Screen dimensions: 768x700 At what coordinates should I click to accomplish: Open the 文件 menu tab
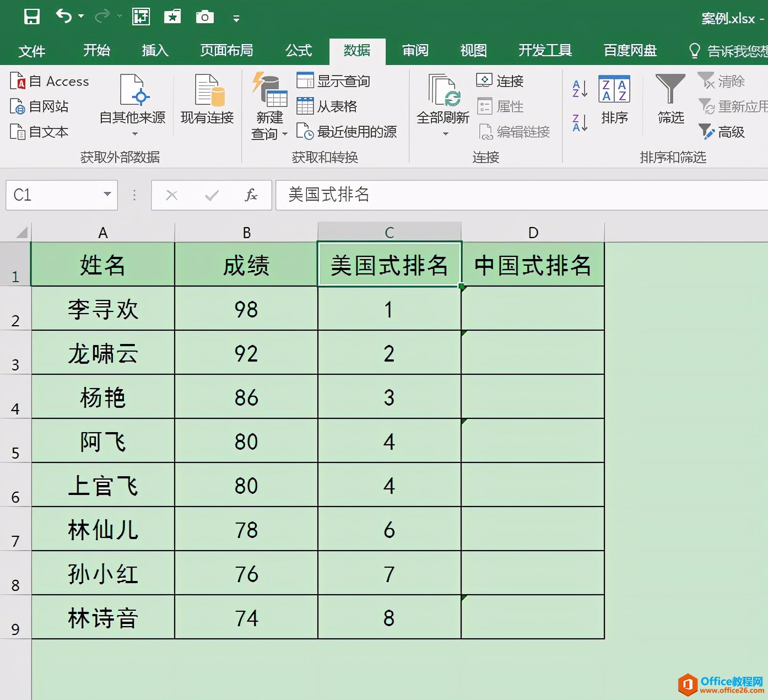click(x=31, y=51)
